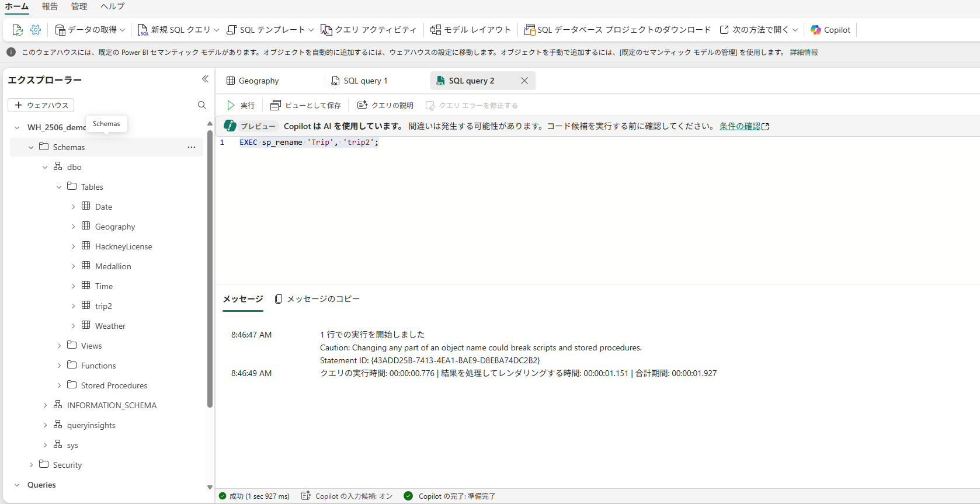The image size is (980, 504).
Task: Expand the Geography table node
Action: pyautogui.click(x=73, y=227)
